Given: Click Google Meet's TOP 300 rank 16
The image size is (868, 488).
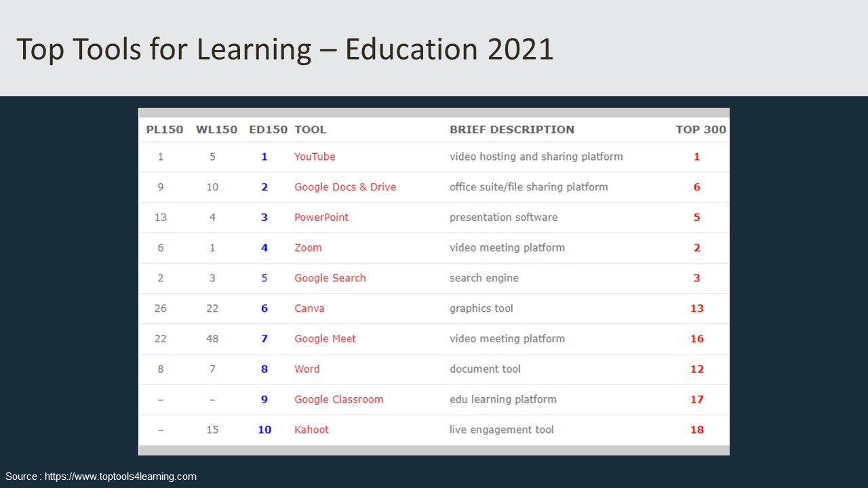Looking at the screenshot, I should click(x=697, y=339).
